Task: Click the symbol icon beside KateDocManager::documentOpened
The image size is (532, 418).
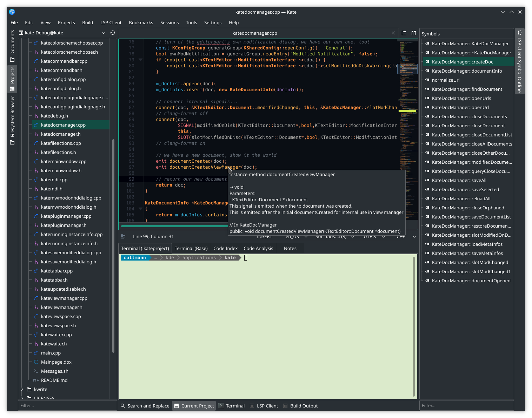Action: (x=427, y=281)
